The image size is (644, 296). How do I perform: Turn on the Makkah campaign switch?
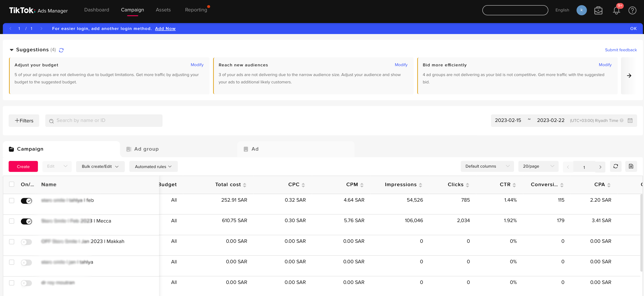26,242
